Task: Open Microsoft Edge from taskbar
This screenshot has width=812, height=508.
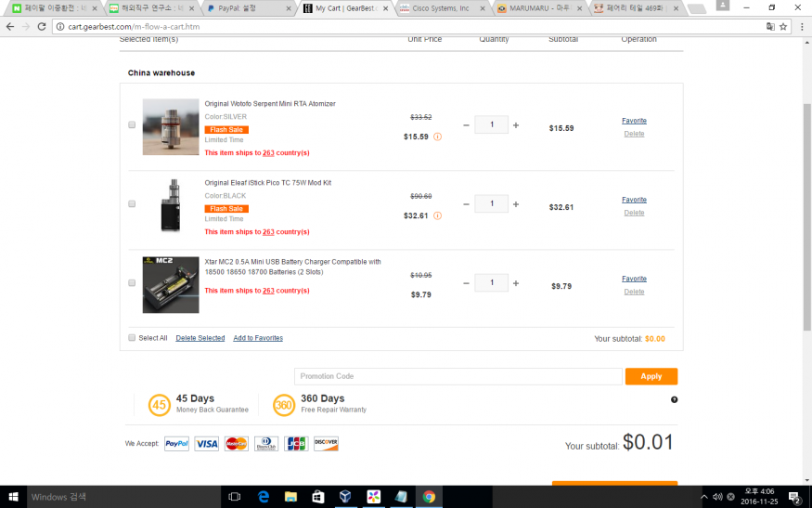Action: tap(263, 497)
